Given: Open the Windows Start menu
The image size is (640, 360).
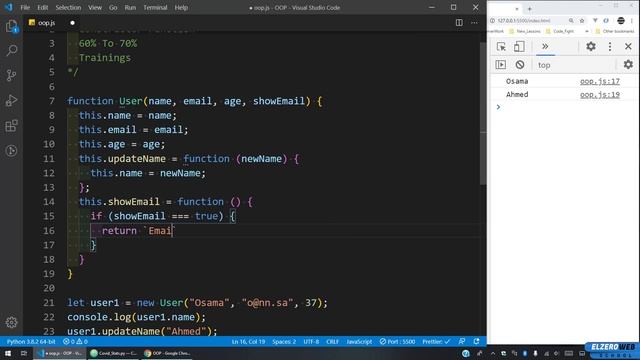Looking at the screenshot, I should [x=8, y=353].
